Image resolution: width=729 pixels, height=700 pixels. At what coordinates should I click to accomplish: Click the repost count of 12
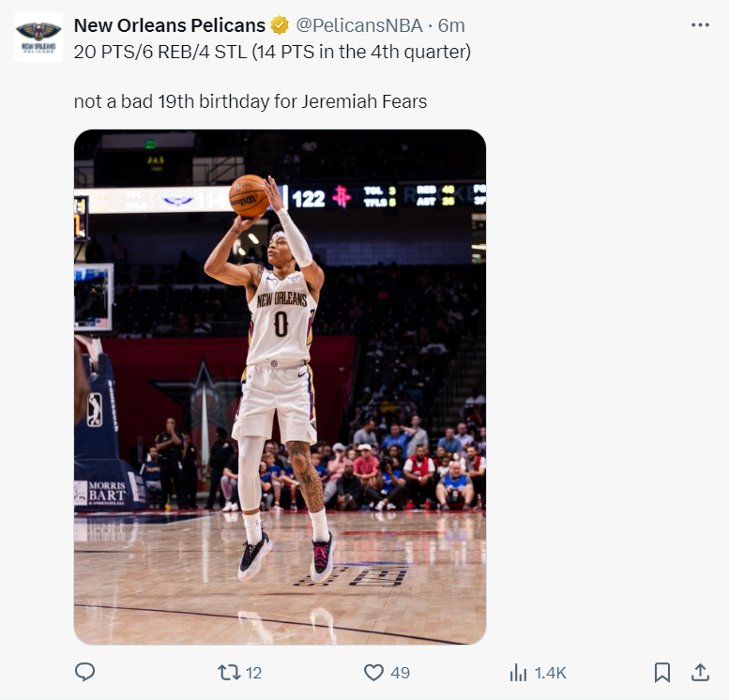[x=253, y=673]
